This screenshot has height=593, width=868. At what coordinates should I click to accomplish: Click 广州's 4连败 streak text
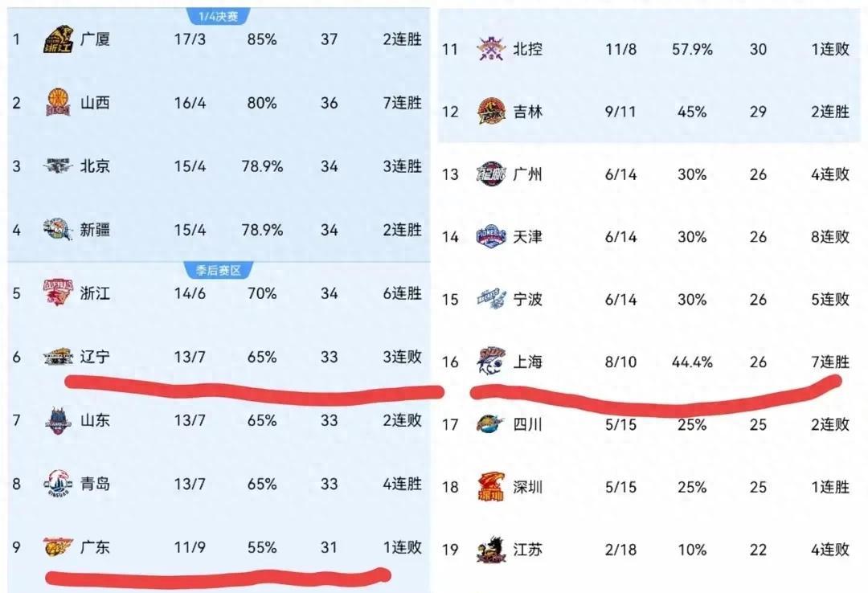point(830,174)
